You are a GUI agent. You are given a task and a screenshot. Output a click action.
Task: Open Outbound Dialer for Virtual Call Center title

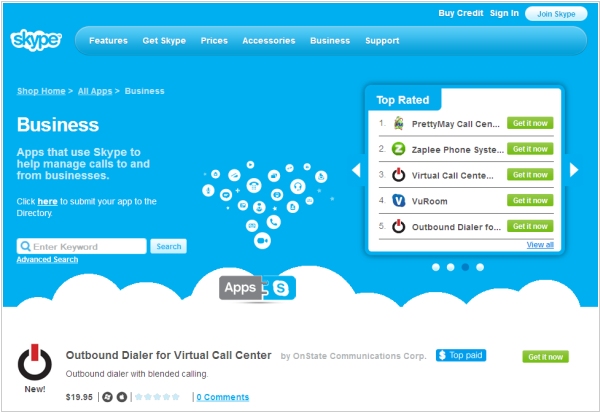point(168,355)
